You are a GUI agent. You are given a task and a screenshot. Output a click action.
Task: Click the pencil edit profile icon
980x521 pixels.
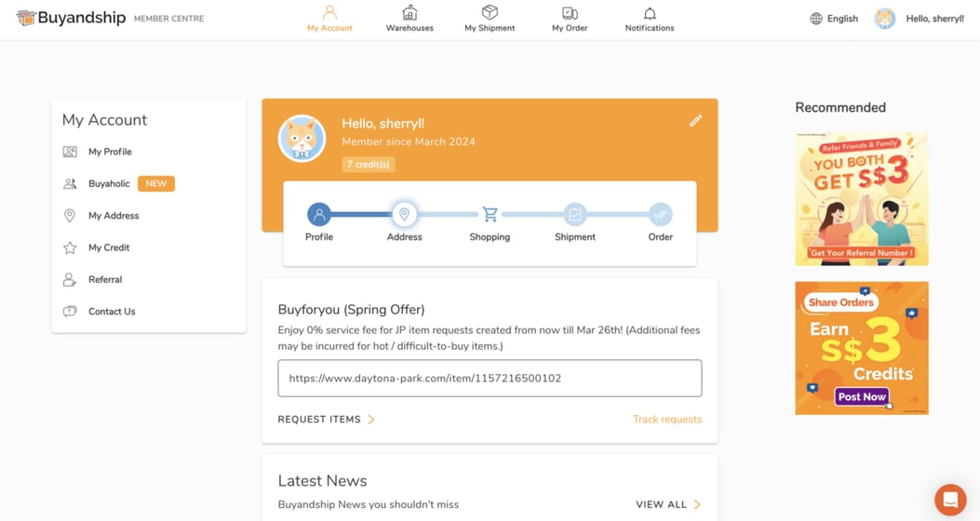pos(695,121)
